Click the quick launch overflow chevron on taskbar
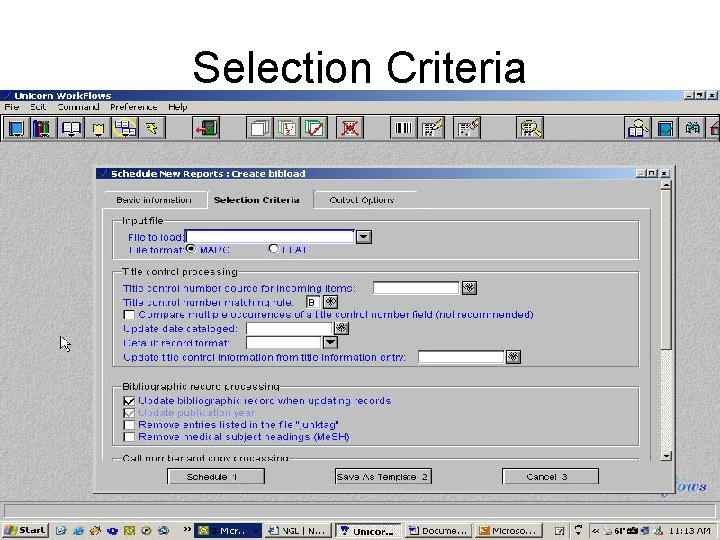 point(187,529)
